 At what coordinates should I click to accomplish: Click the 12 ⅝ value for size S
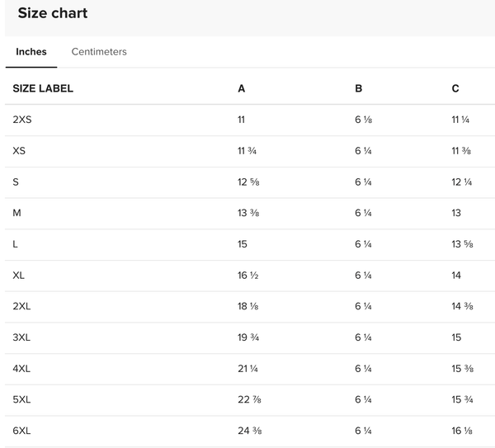click(248, 182)
